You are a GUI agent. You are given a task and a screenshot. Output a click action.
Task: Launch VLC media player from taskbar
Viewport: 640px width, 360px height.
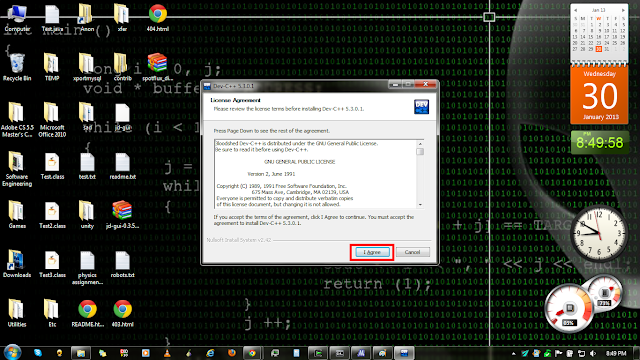click(x=167, y=353)
